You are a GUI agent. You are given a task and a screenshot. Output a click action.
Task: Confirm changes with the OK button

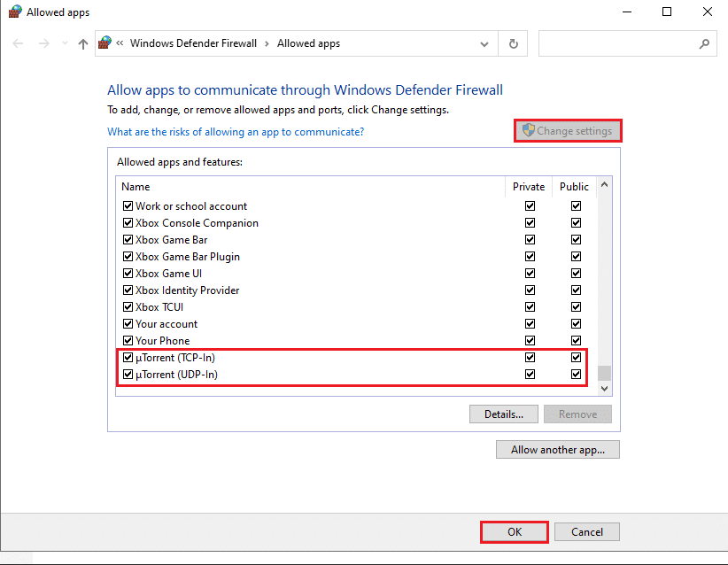pyautogui.click(x=514, y=531)
